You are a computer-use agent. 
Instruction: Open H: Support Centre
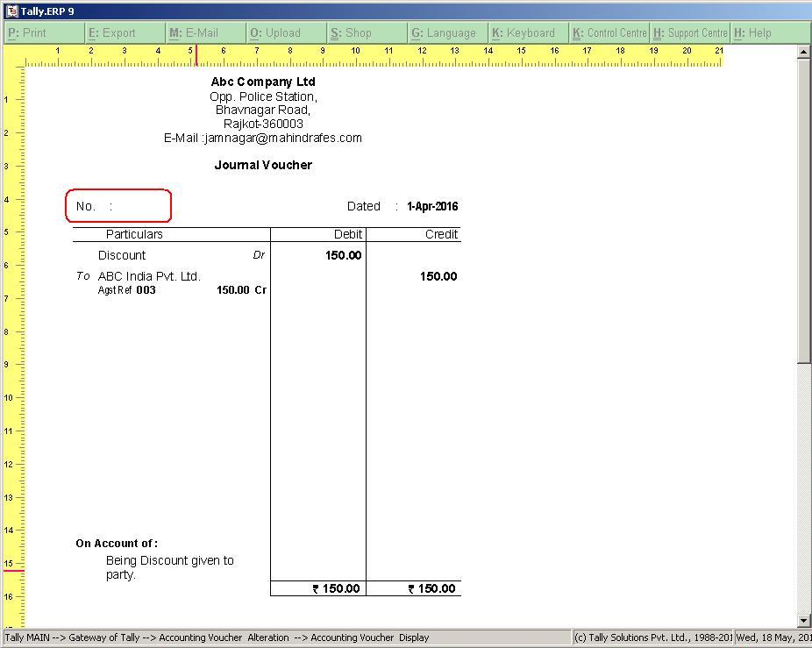[688, 32]
